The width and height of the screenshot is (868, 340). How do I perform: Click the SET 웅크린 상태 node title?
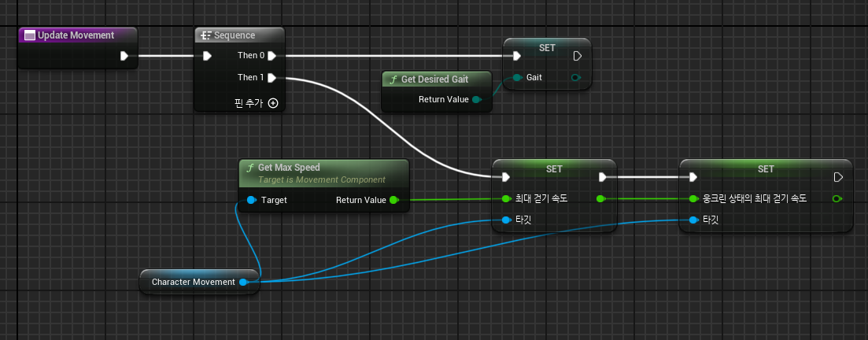coord(766,169)
